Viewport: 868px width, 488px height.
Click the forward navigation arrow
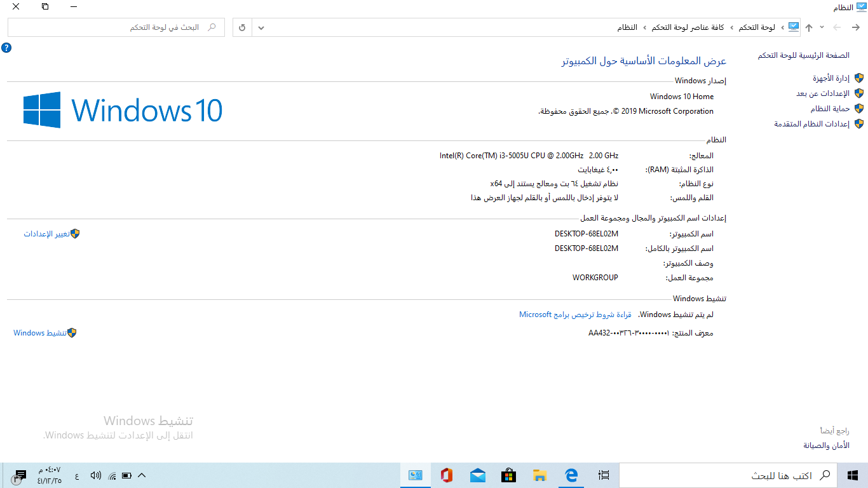pyautogui.click(x=837, y=27)
